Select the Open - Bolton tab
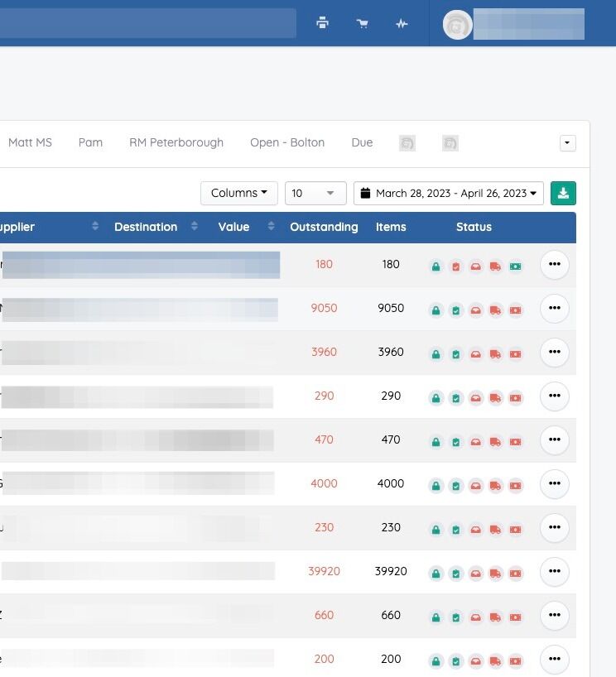Image resolution: width=616 pixels, height=677 pixels. tap(287, 142)
